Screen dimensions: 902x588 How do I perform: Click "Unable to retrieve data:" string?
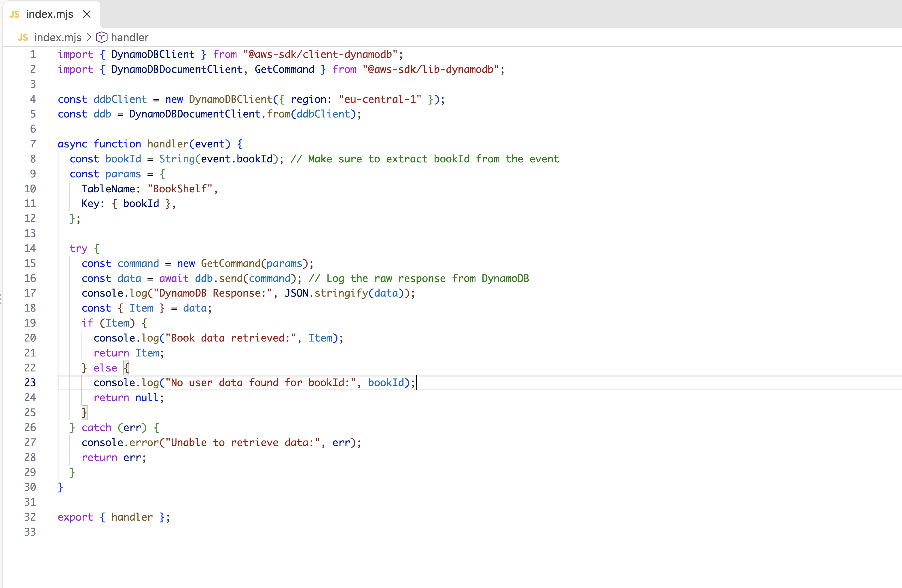[x=242, y=443]
